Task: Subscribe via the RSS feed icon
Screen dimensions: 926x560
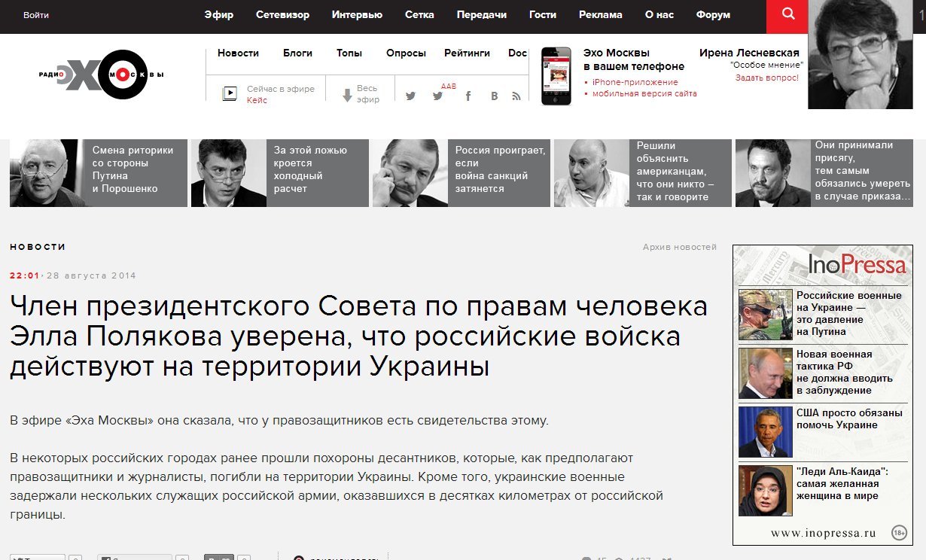Action: (x=516, y=96)
